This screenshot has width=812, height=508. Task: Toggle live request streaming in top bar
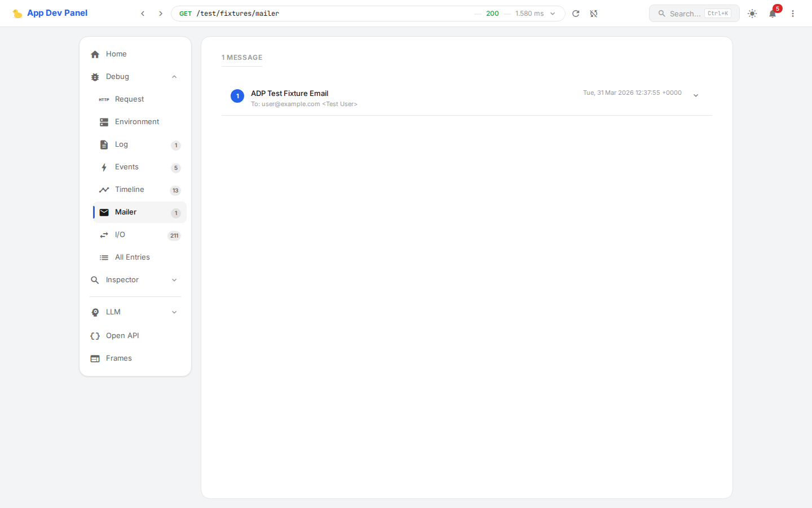pyautogui.click(x=594, y=13)
